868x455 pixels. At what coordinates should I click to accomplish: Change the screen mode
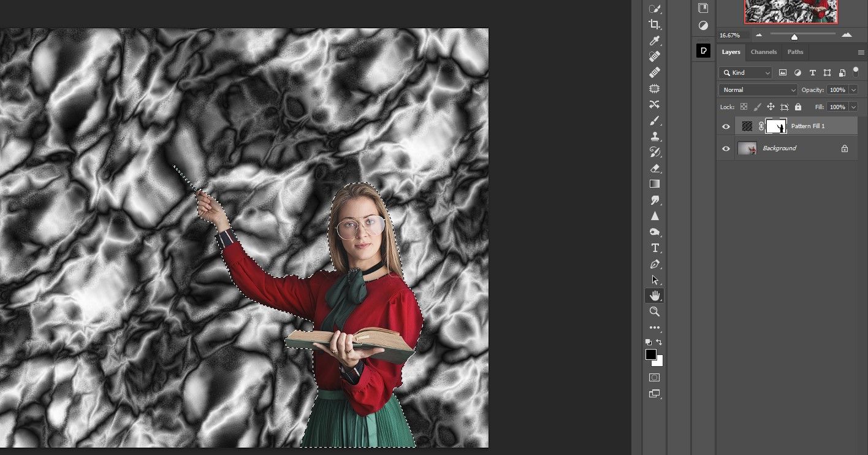point(655,394)
